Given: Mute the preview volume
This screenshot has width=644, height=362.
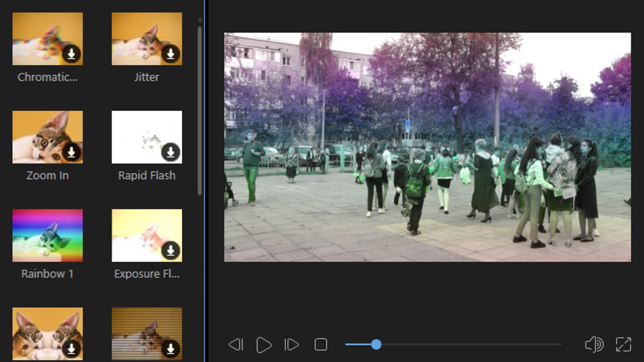Looking at the screenshot, I should (x=594, y=345).
